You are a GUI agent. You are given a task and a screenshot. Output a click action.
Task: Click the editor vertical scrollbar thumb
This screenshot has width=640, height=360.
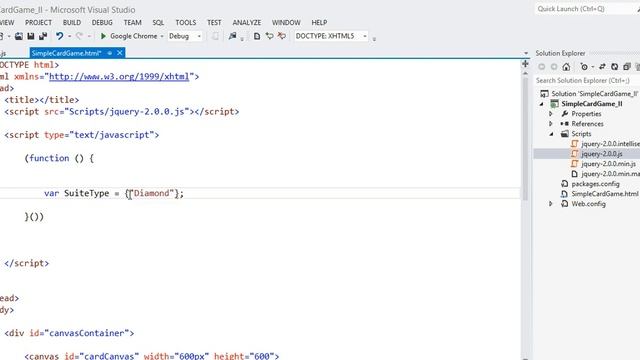tap(525, 139)
